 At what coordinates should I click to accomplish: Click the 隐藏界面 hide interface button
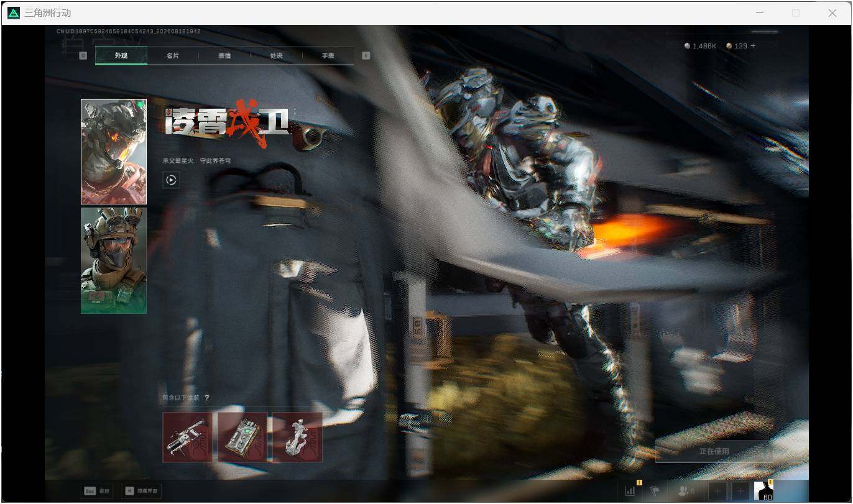(x=141, y=491)
